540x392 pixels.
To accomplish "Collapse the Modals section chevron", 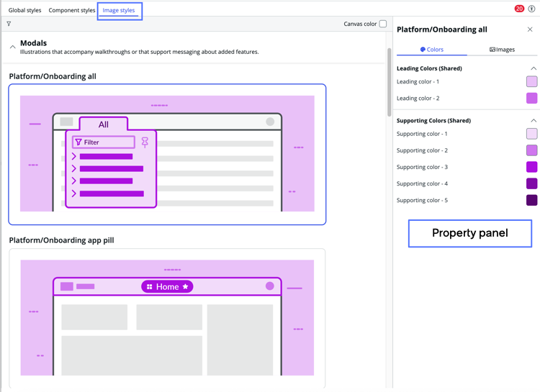I will [x=13, y=47].
